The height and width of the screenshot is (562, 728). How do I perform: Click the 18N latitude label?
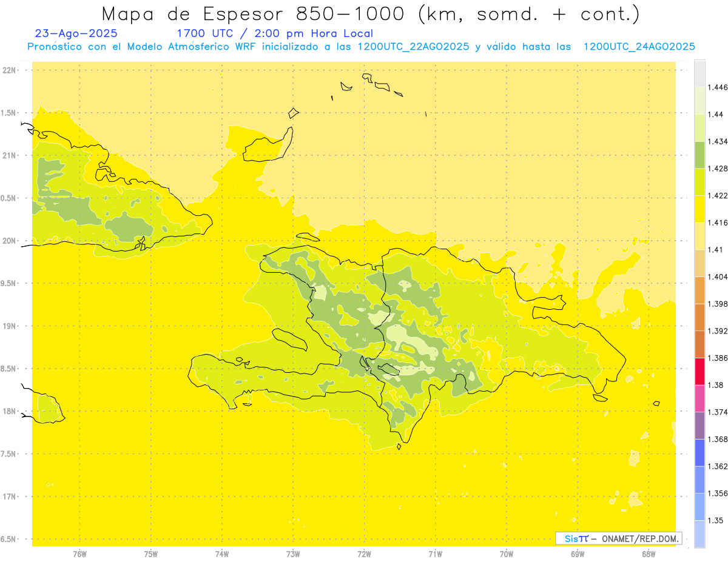(x=9, y=412)
